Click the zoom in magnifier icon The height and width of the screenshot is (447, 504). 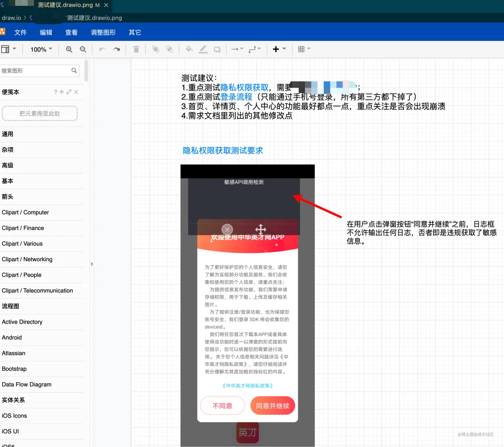click(69, 49)
